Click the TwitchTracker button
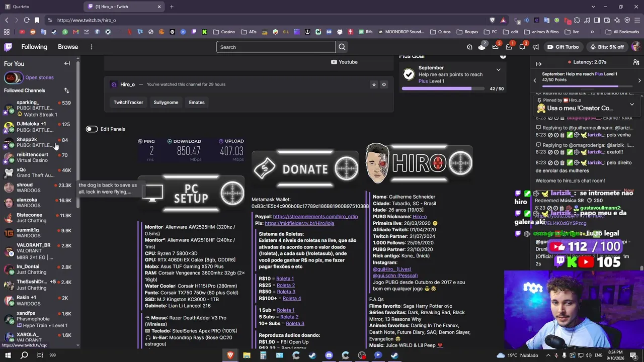 pyautogui.click(x=128, y=102)
